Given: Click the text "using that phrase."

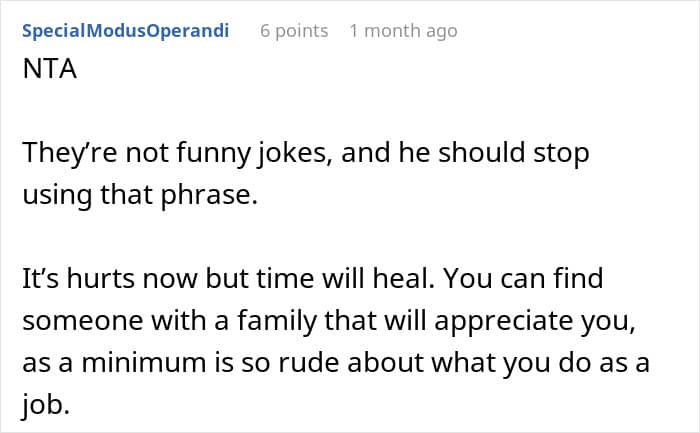Looking at the screenshot, I should coord(139,194).
